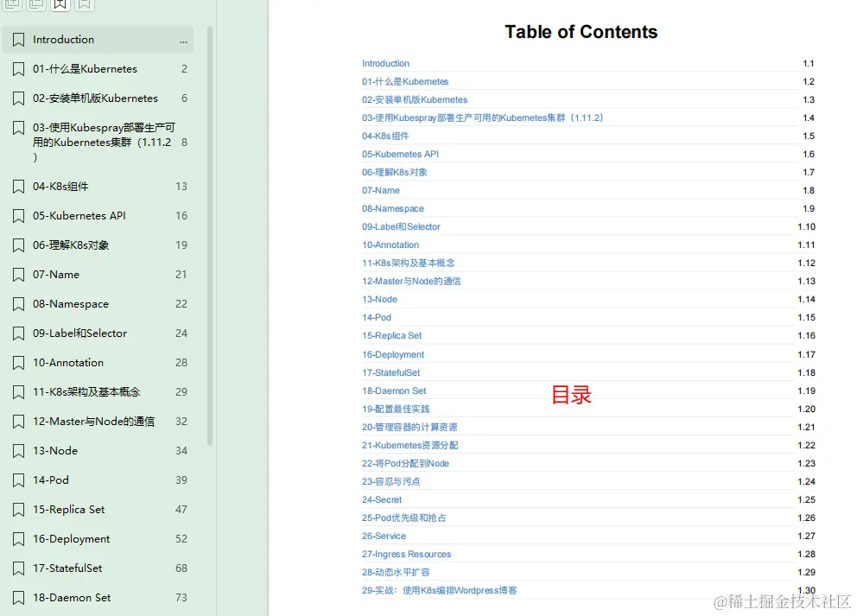Open the 24-Secret contents link

point(382,499)
